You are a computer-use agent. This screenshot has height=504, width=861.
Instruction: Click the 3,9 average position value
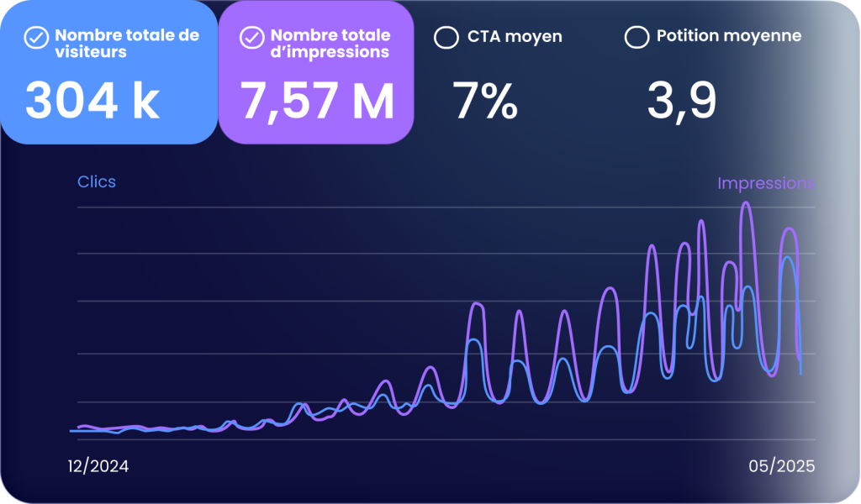point(681,102)
